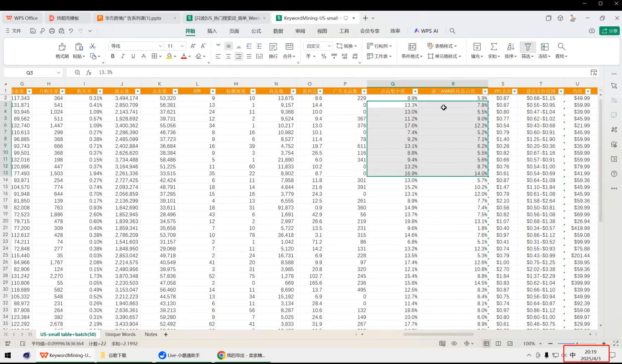
Task: Expand the font size dropdown
Action: tap(182, 46)
